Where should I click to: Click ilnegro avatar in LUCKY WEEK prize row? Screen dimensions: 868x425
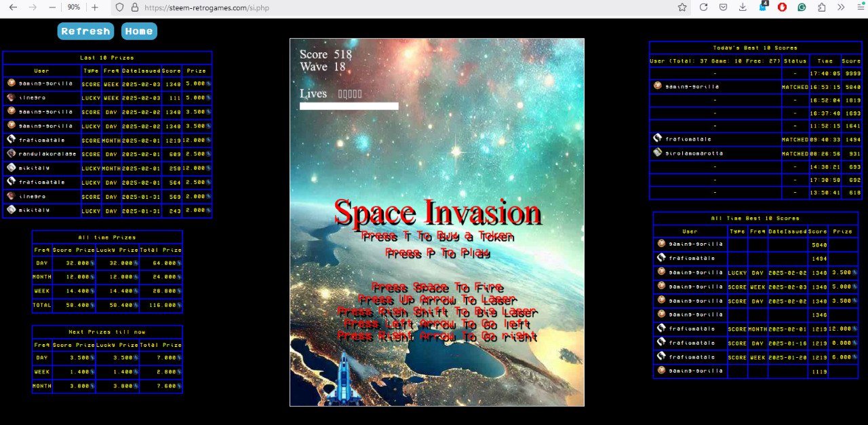[x=12, y=97]
